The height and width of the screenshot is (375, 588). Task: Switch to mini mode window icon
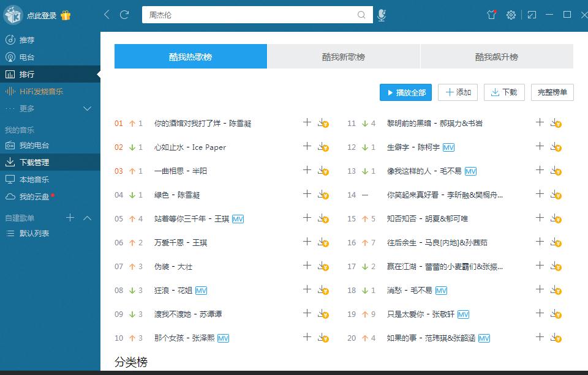click(532, 15)
